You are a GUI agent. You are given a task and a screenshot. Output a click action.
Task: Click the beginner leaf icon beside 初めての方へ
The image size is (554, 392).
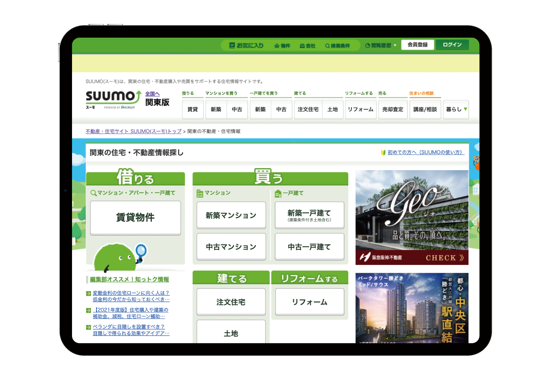(x=383, y=152)
